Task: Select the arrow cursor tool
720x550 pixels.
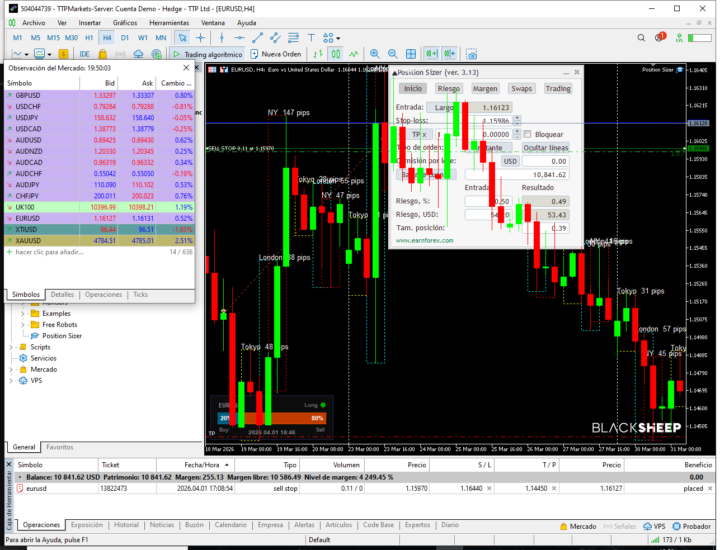Action: [182, 38]
